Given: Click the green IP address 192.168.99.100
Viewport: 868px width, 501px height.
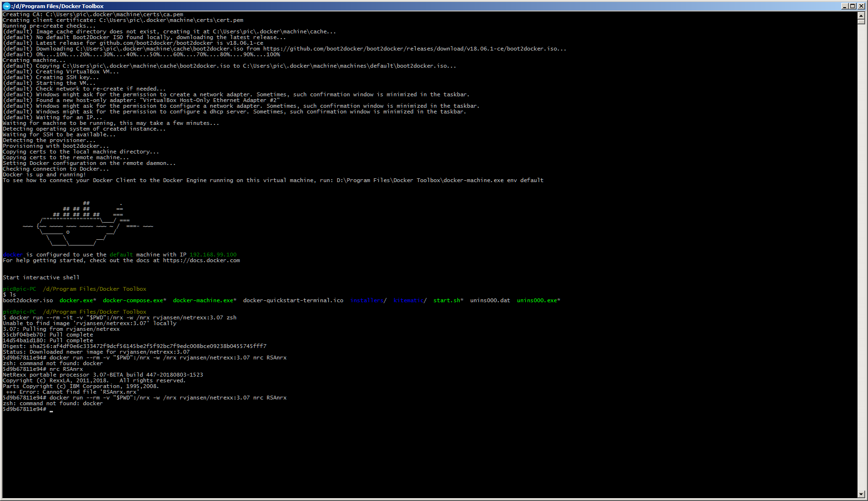Looking at the screenshot, I should point(213,255).
